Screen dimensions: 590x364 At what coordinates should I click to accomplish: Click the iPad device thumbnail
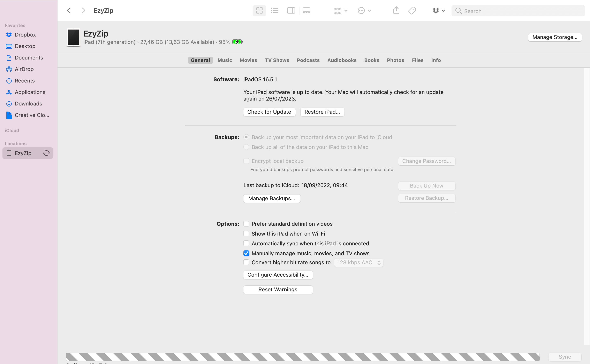click(x=74, y=37)
